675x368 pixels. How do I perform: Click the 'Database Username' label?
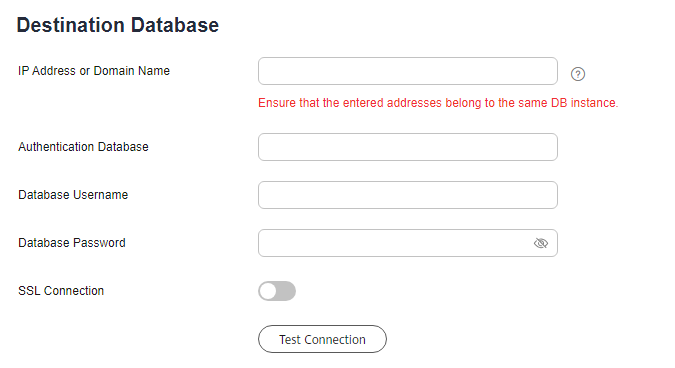tap(73, 195)
